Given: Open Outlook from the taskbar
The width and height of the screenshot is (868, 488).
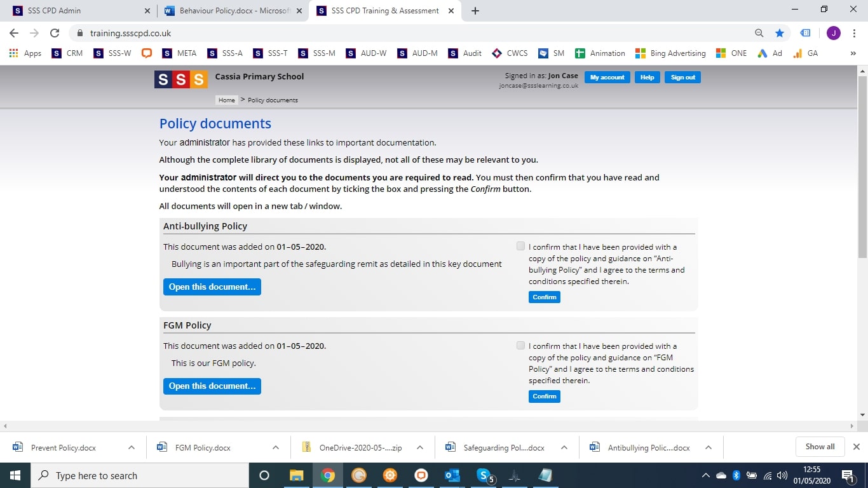Looking at the screenshot, I should coord(452,475).
